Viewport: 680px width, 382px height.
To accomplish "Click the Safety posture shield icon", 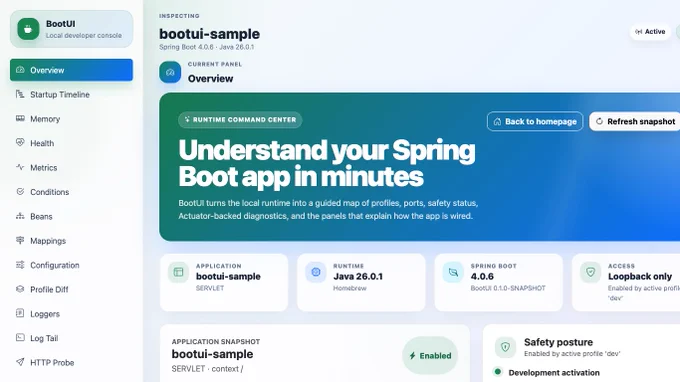I will [505, 347].
